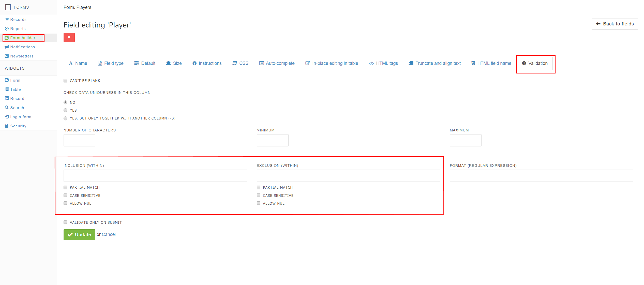This screenshot has height=285, width=644.
Task: Tick Allow nul under Exclusion
Action: pyautogui.click(x=259, y=203)
